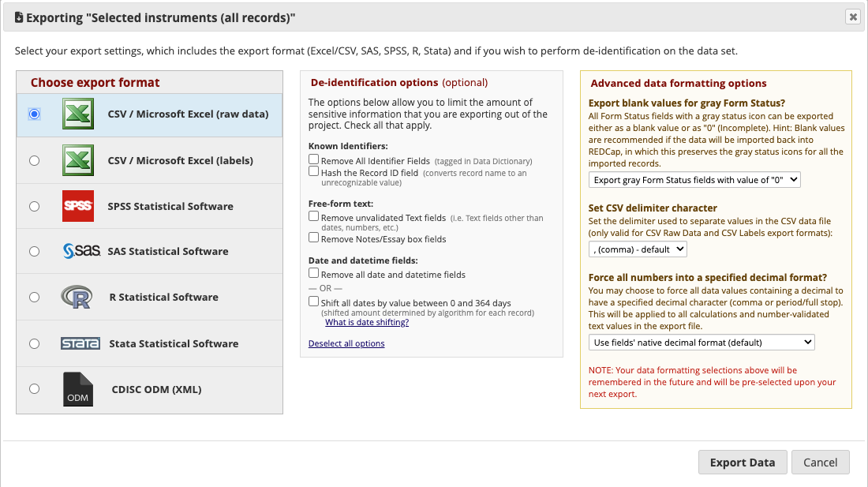Viewport: 868px width, 487px height.
Task: Click the R Statistical Software logo
Action: click(77, 298)
